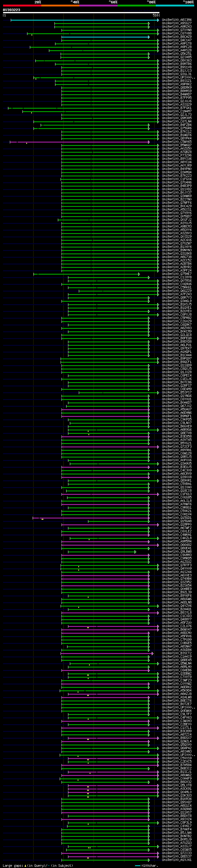Click the purple alignment bar for UniRef100_C5WV65
Viewport: 197px width, 868px height.
coord(80,142)
